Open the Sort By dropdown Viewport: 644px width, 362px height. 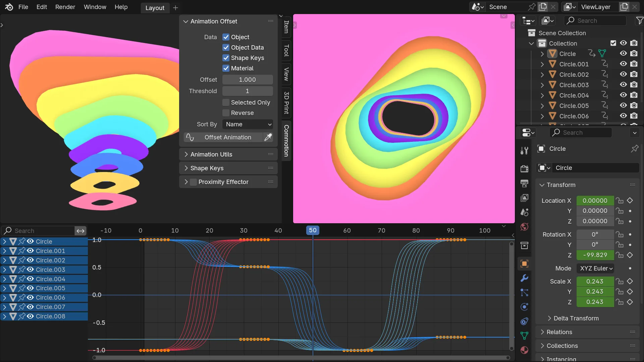click(247, 124)
